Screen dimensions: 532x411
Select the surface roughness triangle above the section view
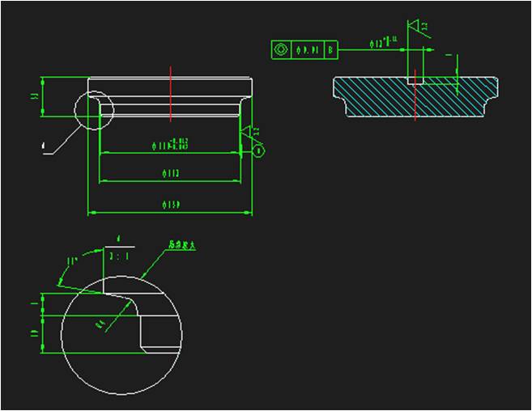pyautogui.click(x=415, y=27)
